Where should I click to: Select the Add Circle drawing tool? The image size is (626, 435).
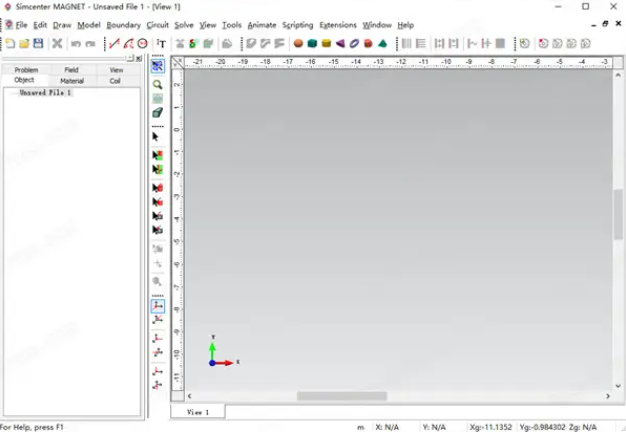(142, 43)
